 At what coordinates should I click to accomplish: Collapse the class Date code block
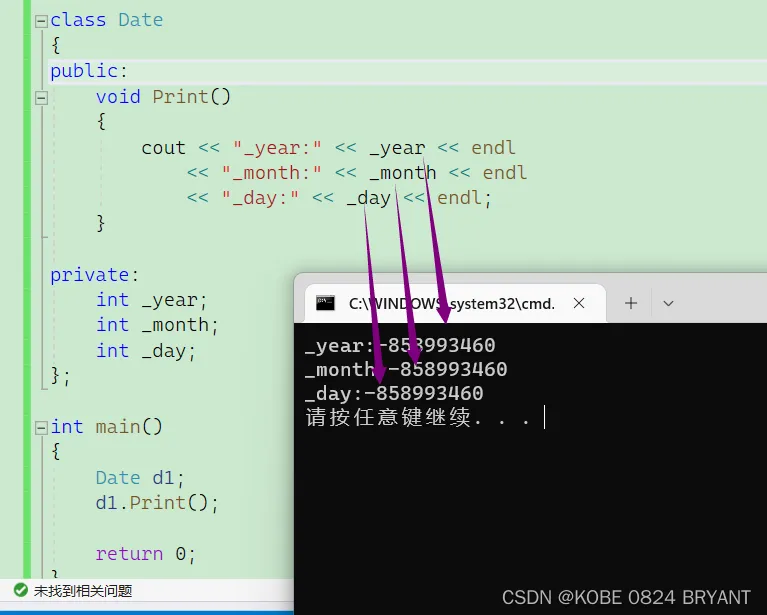pos(41,21)
